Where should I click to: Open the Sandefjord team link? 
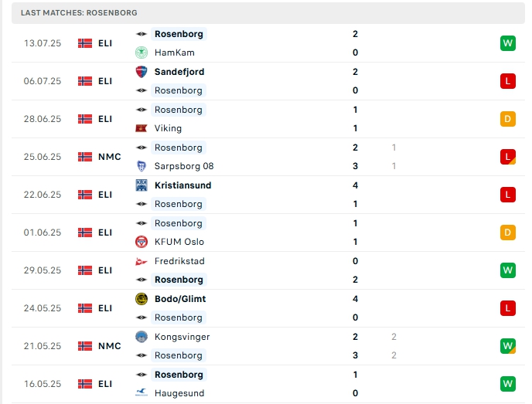coord(179,72)
